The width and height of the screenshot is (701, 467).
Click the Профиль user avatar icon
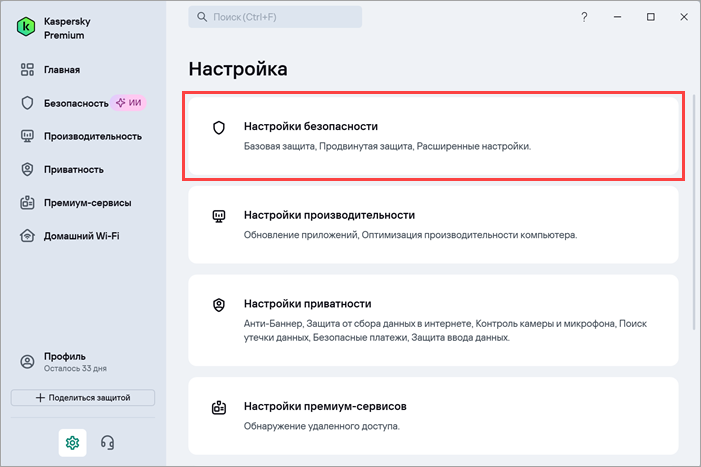[x=27, y=362]
